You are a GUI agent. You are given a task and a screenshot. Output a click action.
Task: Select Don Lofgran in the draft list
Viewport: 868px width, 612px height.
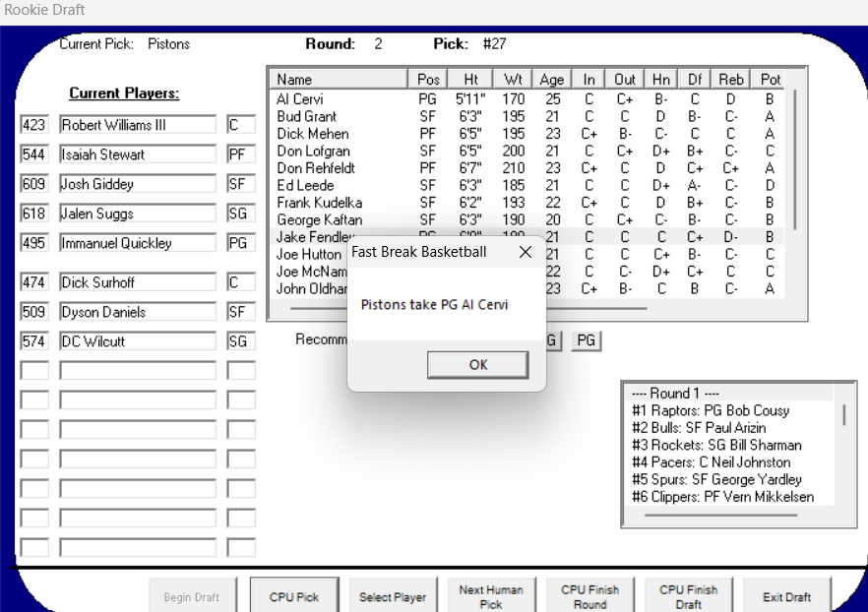[x=527, y=151]
